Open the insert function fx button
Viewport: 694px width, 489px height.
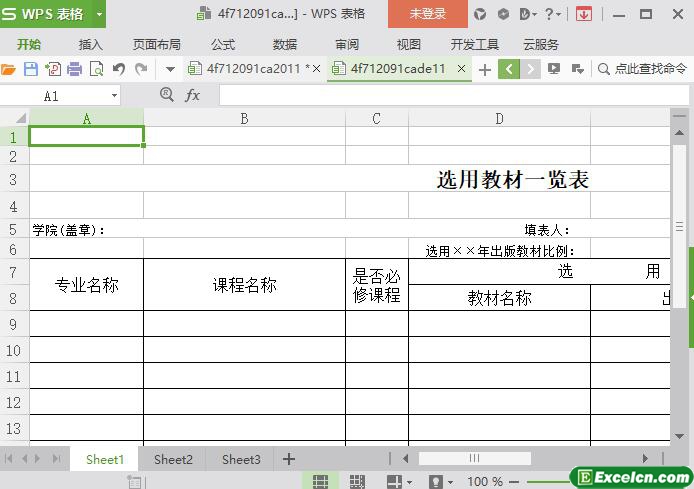pyautogui.click(x=192, y=95)
